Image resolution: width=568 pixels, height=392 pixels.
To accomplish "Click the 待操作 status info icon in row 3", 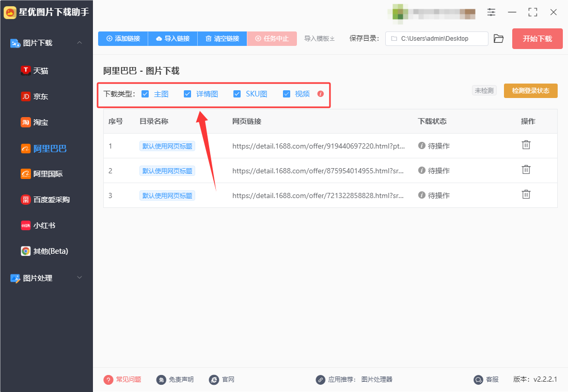I will 422,195.
